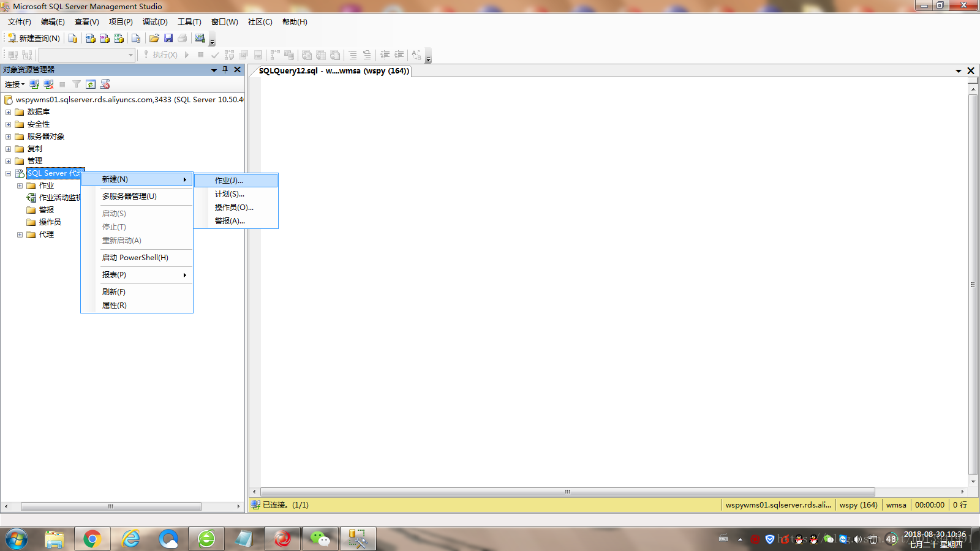Collapse the SQL Server 代理 node
Screen dimensions: 980x551
tap(8, 173)
